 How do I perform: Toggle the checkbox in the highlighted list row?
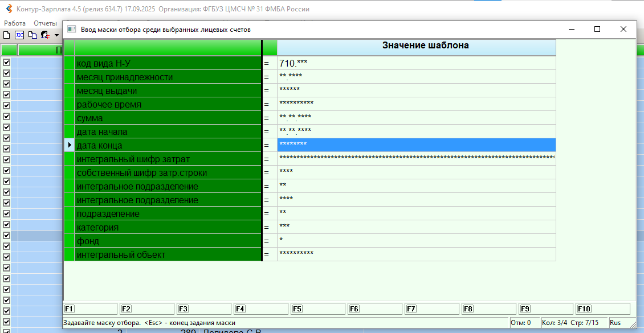[7, 235]
